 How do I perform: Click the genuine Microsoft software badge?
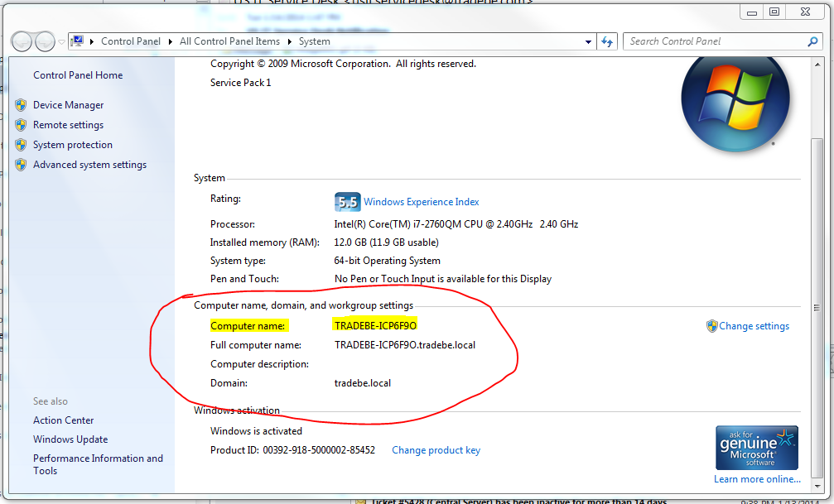point(756,447)
